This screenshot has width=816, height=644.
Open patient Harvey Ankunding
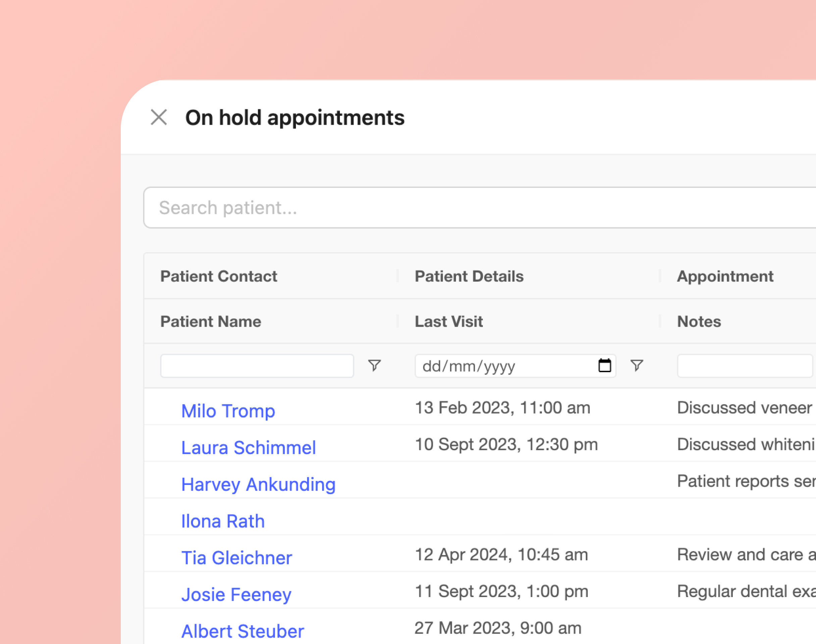(x=258, y=484)
